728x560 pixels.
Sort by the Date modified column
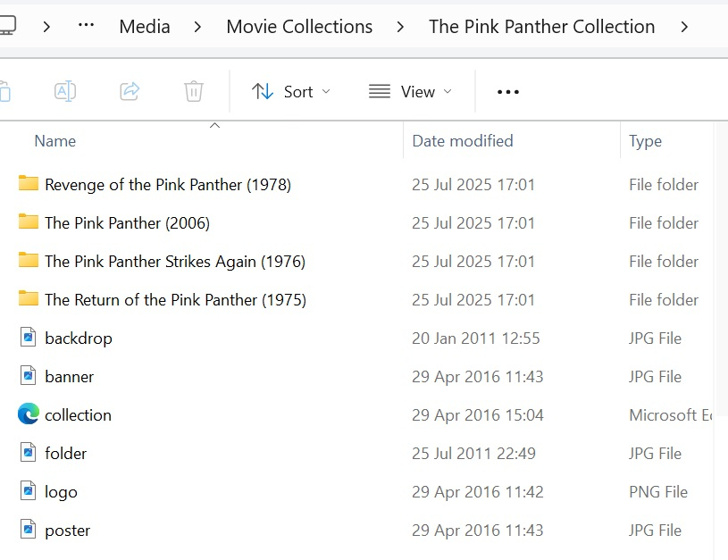tap(463, 141)
